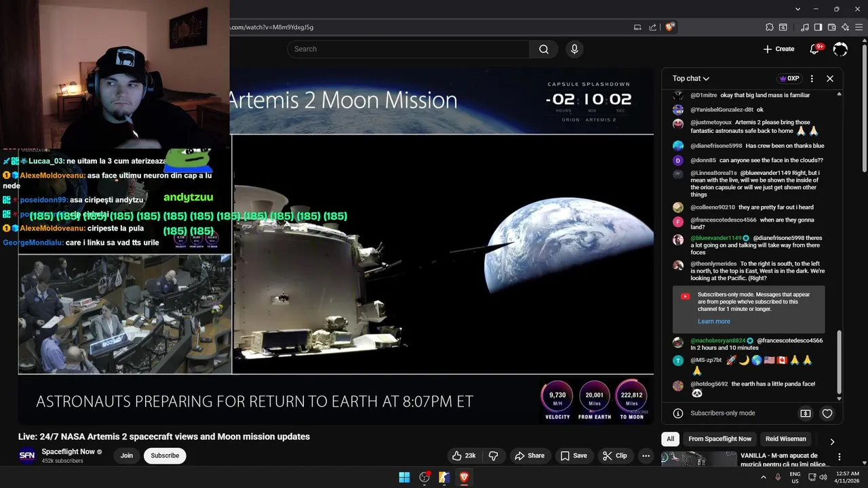Start voice search with the microphone icon
868x488 pixels.
point(574,49)
